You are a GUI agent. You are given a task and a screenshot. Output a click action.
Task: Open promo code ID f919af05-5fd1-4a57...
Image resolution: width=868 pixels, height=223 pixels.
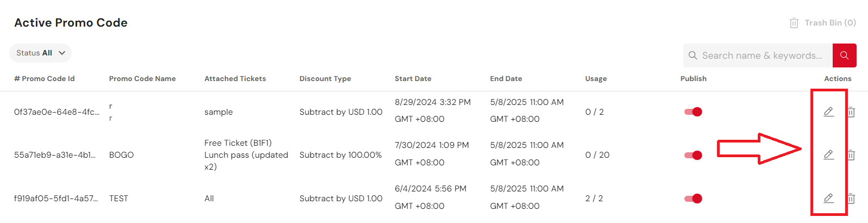tap(56, 199)
